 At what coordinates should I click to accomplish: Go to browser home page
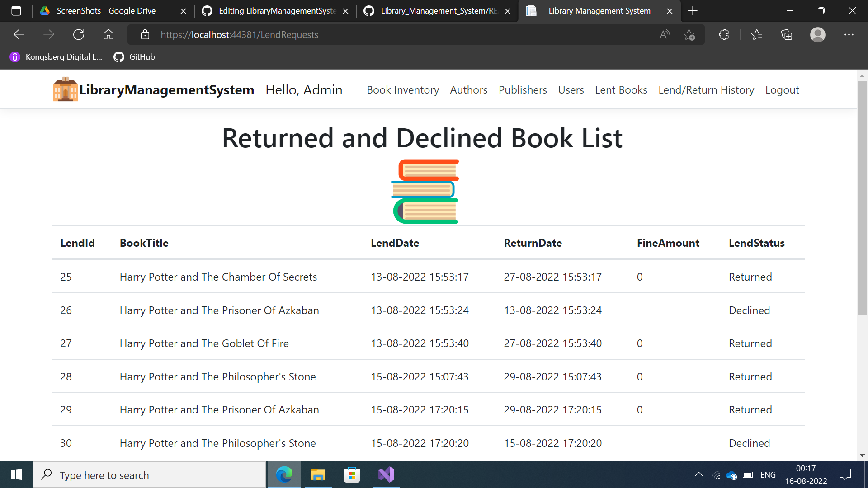108,34
